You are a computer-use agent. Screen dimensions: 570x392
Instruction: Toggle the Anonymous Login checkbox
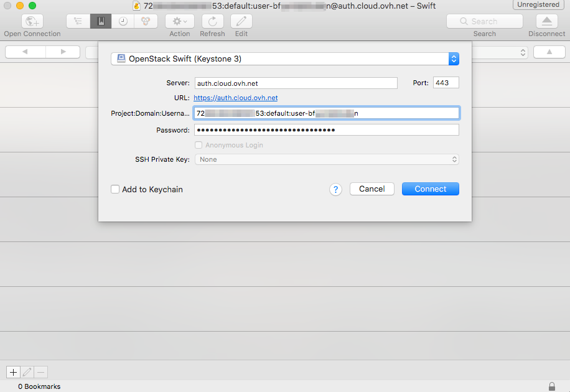199,145
